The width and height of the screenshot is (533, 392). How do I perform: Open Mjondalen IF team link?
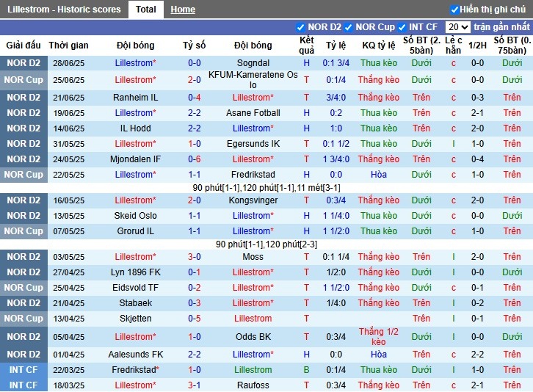tap(135, 159)
